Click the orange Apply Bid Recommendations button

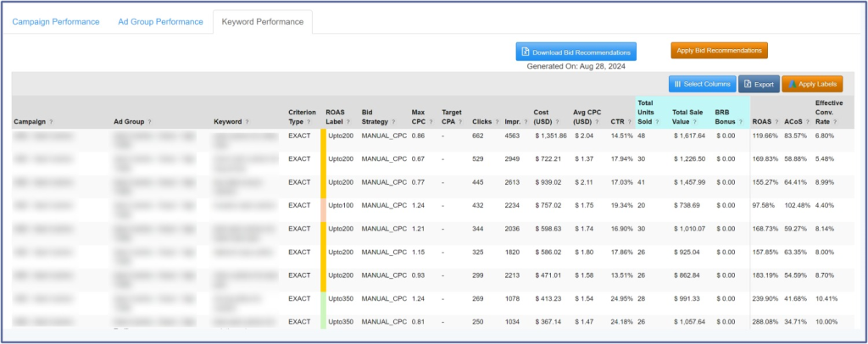[x=719, y=50]
